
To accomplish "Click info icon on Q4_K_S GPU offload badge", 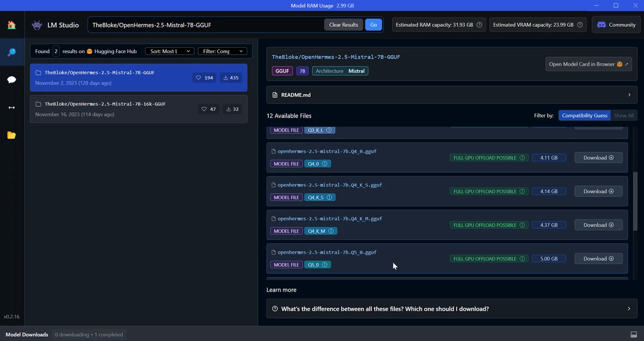I will point(522,191).
